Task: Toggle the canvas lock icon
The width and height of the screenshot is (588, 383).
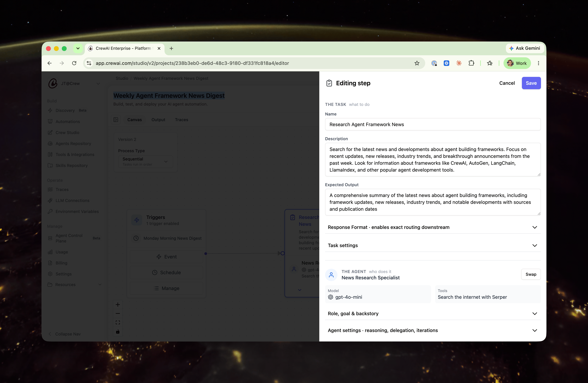Action: [x=118, y=332]
